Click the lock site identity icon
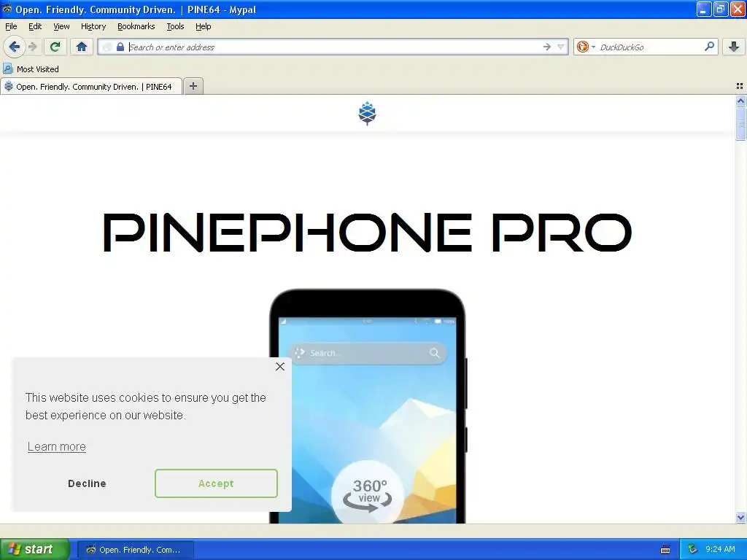 coord(120,47)
